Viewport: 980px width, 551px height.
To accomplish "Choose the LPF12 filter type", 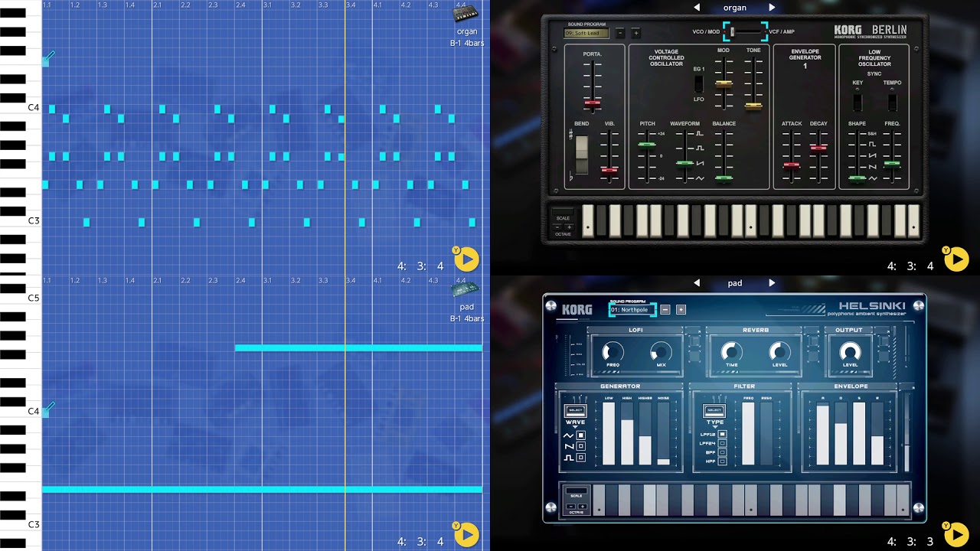I will pyautogui.click(x=722, y=434).
